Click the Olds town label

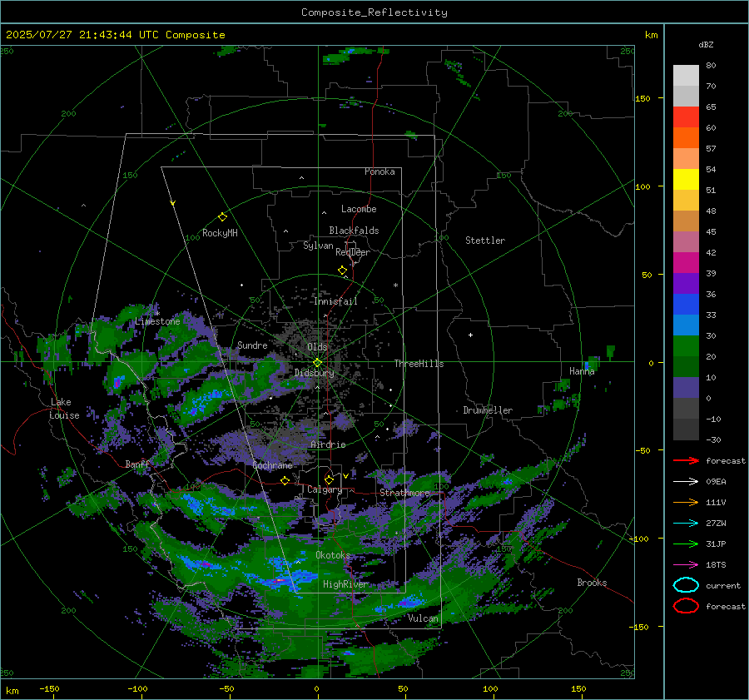click(317, 347)
